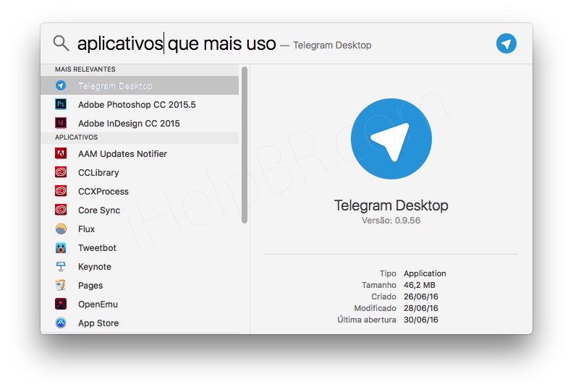
Task: Click the Telegram Desktop result icon
Action: (x=61, y=85)
